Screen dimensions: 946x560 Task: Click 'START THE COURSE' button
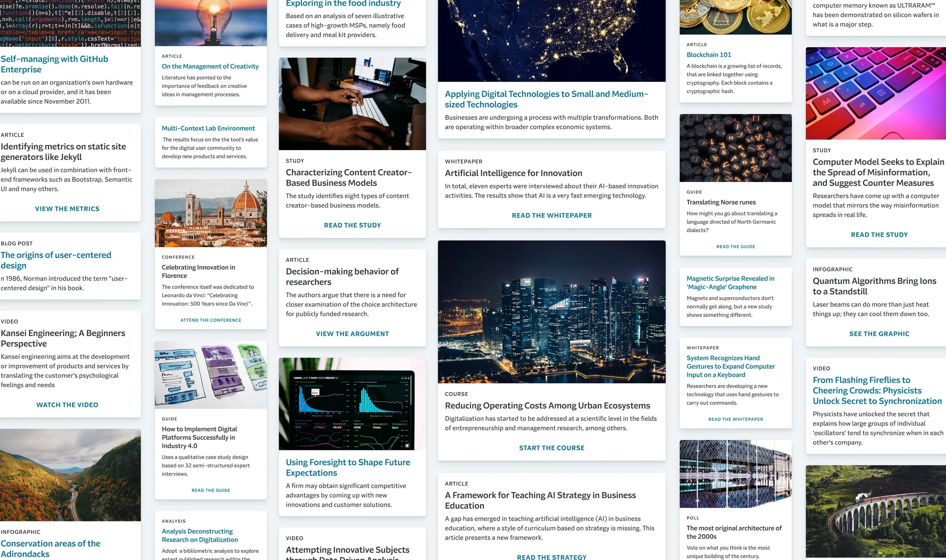pos(551,448)
